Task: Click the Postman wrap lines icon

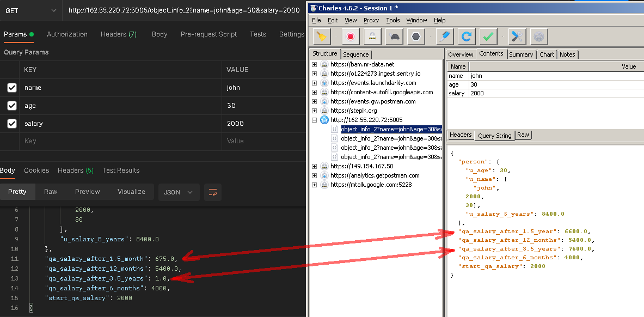Action: tap(213, 192)
